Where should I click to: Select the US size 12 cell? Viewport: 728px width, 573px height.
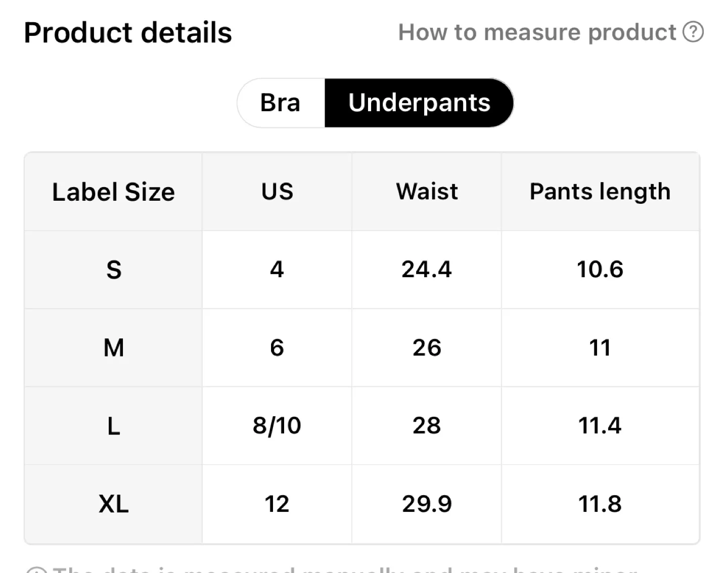pos(277,503)
